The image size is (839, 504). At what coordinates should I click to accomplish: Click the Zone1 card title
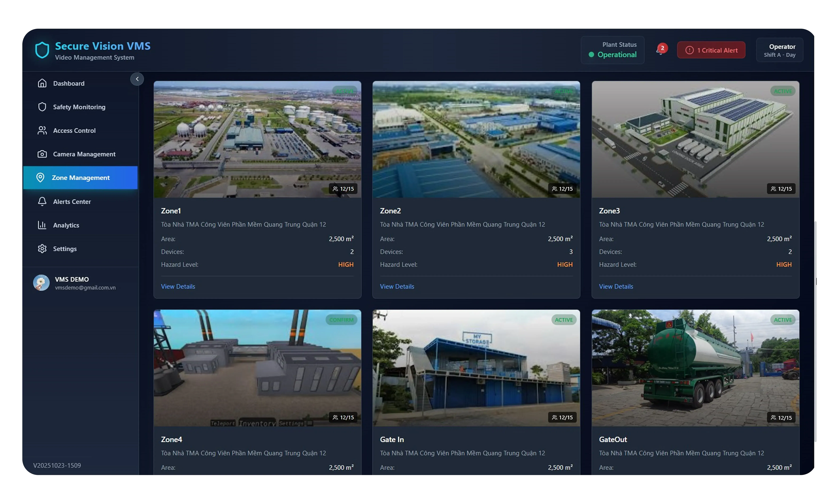[171, 211]
